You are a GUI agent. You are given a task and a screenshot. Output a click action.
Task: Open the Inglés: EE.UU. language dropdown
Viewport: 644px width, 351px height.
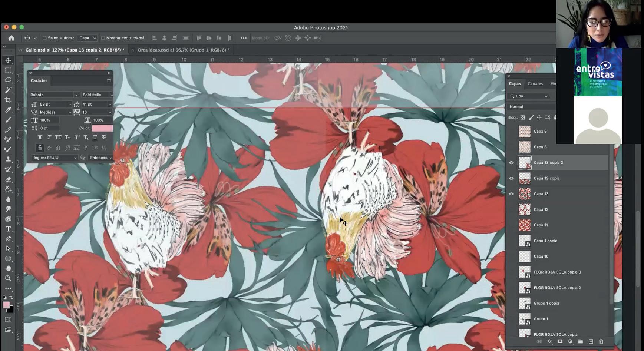(55, 158)
